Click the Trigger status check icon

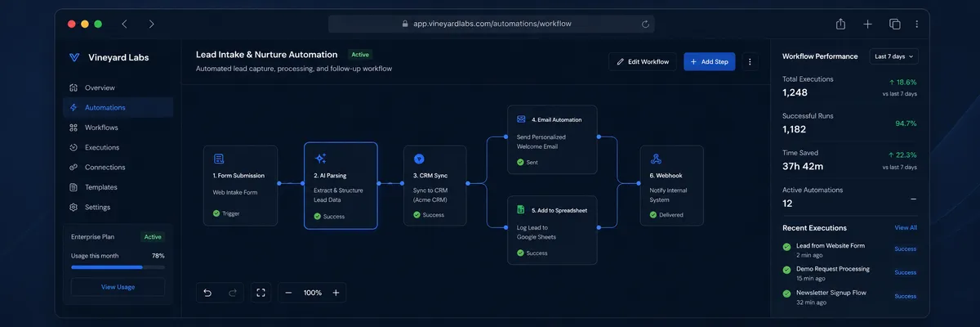pos(216,213)
